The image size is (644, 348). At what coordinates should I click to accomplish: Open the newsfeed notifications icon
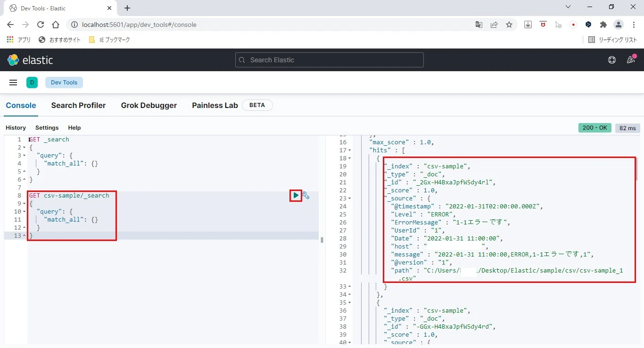[631, 60]
